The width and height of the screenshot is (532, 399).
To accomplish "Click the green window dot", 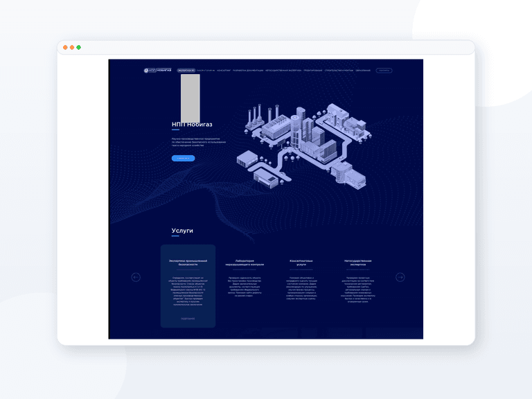I will click(79, 48).
